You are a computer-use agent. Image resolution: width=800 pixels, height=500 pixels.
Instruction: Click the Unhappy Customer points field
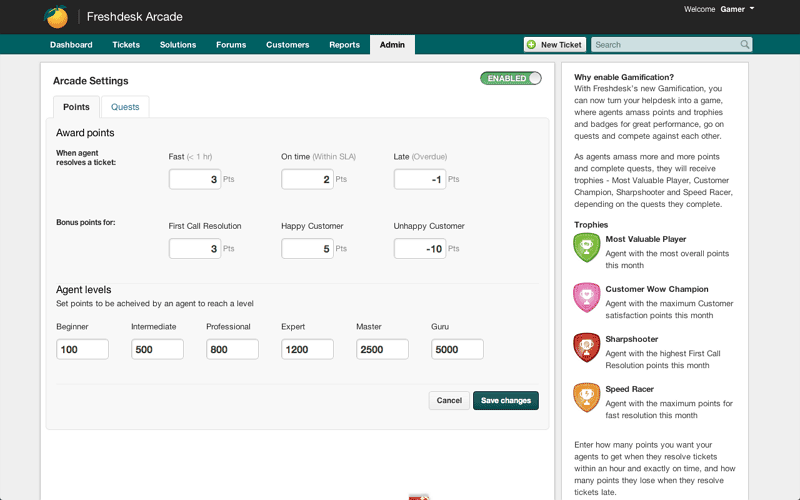[420, 248]
